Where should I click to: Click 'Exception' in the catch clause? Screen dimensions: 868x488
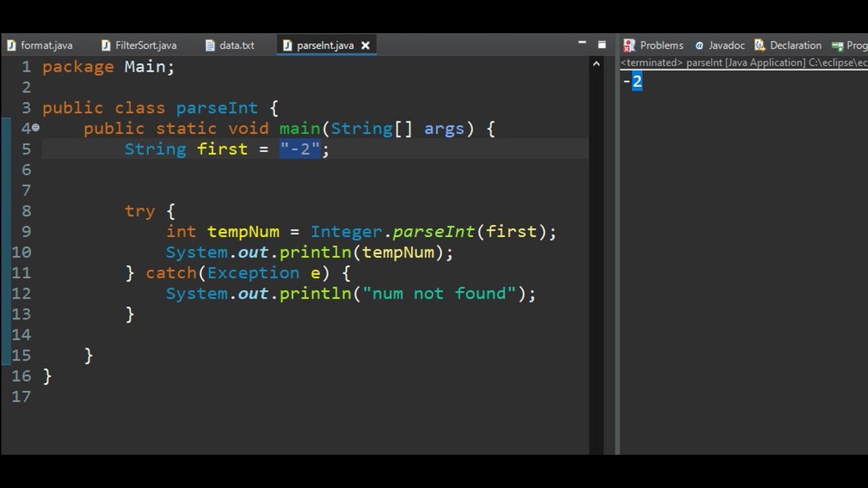point(254,273)
